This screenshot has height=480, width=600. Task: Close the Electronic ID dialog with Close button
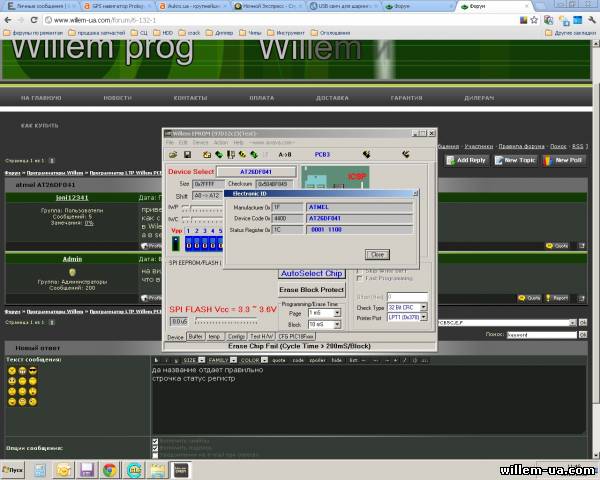(376, 254)
